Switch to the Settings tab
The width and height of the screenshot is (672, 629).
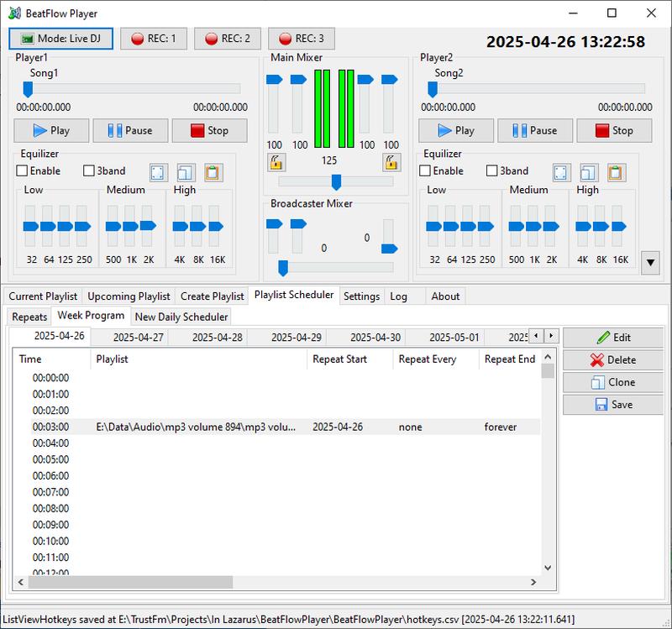click(x=361, y=296)
